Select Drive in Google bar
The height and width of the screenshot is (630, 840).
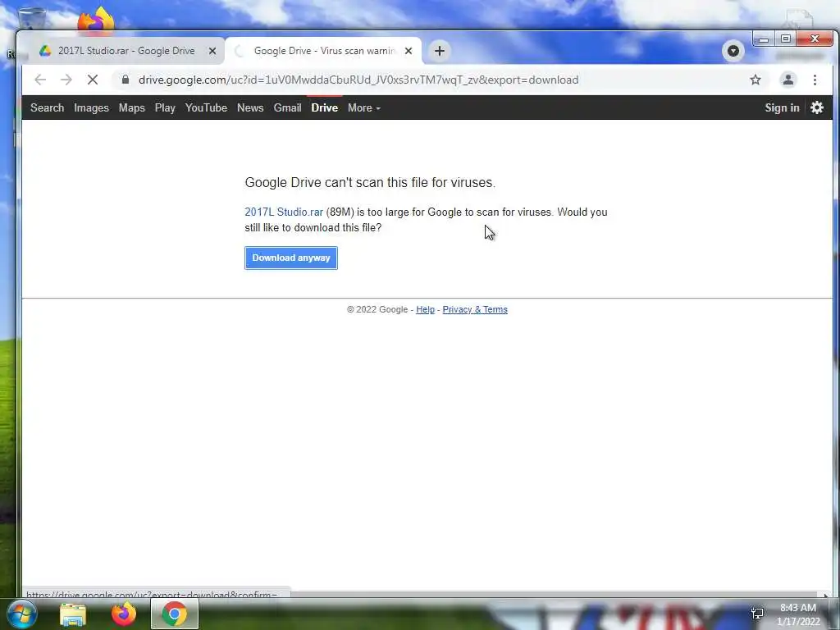coord(325,107)
